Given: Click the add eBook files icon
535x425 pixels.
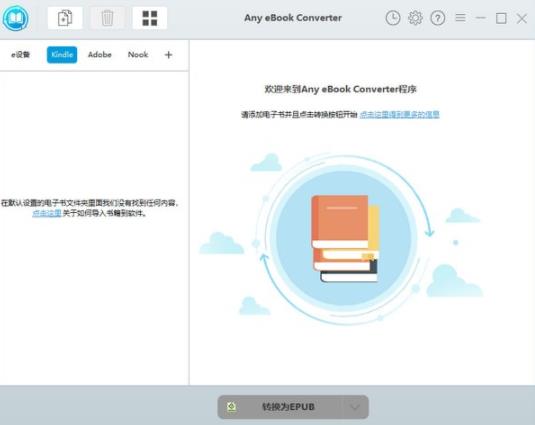Looking at the screenshot, I should point(65,18).
